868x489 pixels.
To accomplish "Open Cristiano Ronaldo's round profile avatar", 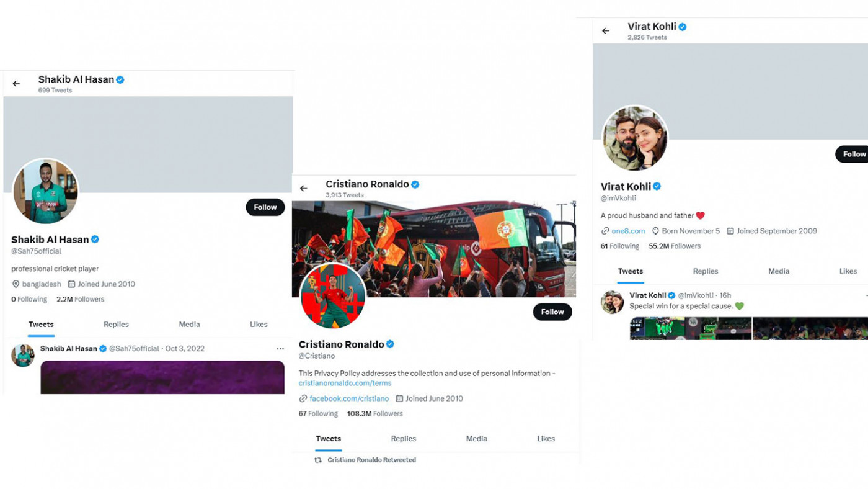I will click(x=333, y=296).
